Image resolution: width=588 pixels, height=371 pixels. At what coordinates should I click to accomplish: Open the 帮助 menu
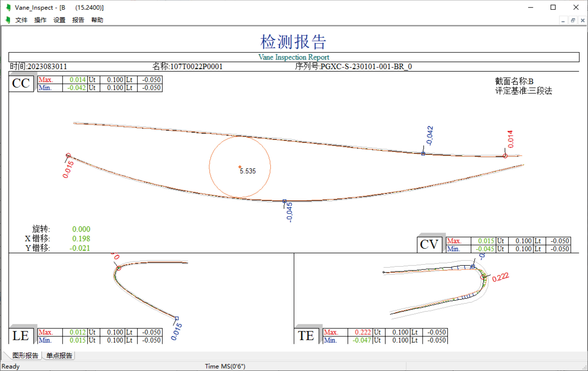pos(97,20)
